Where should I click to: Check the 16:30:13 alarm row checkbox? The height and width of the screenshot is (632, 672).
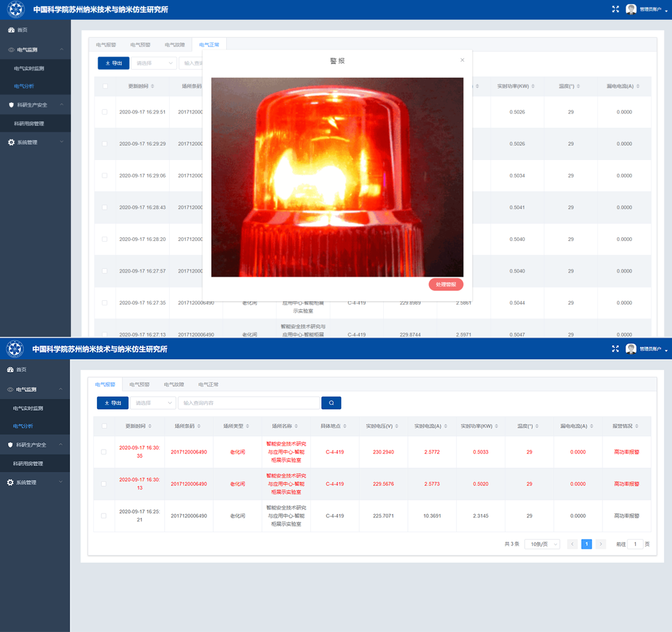pos(104,484)
